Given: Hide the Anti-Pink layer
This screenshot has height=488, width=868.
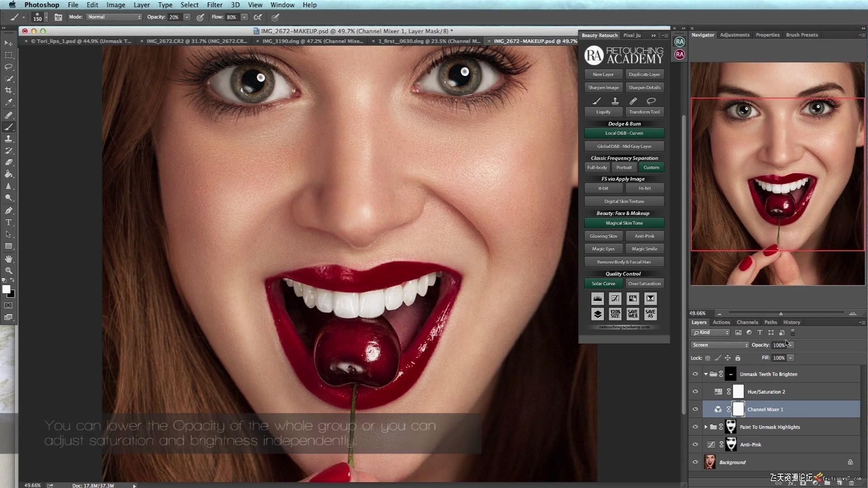Looking at the screenshot, I should click(695, 444).
